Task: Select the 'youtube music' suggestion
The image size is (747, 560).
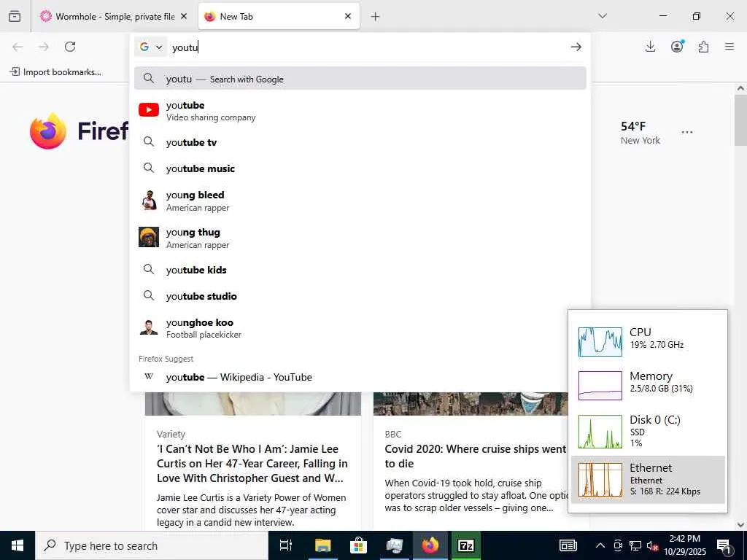Action: 360,168
